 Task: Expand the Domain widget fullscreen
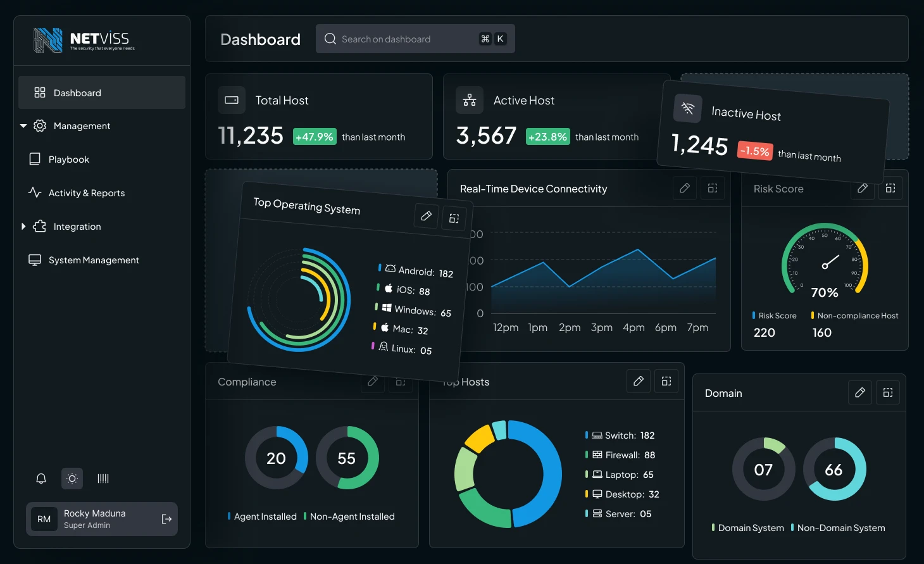(x=888, y=392)
